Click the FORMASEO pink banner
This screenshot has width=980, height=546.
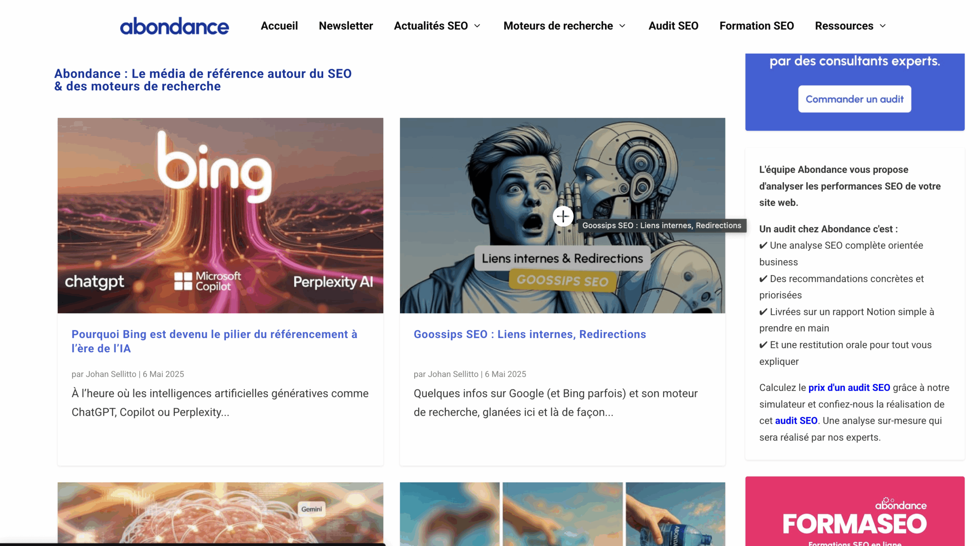(854, 511)
